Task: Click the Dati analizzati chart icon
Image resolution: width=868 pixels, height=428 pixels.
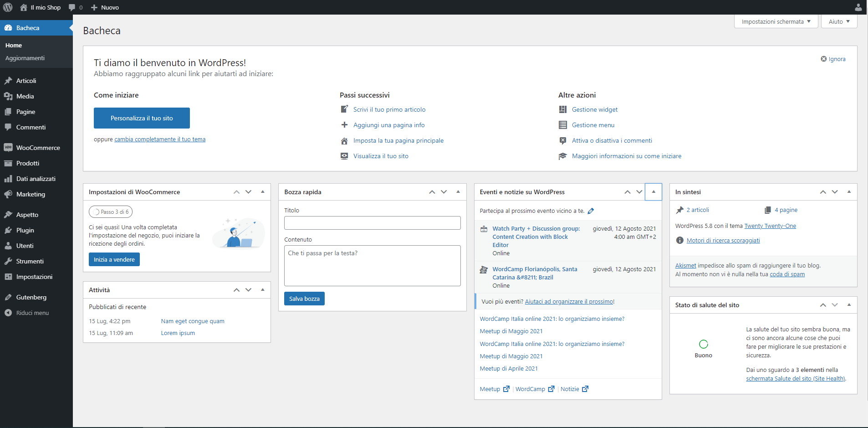Action: click(9, 178)
